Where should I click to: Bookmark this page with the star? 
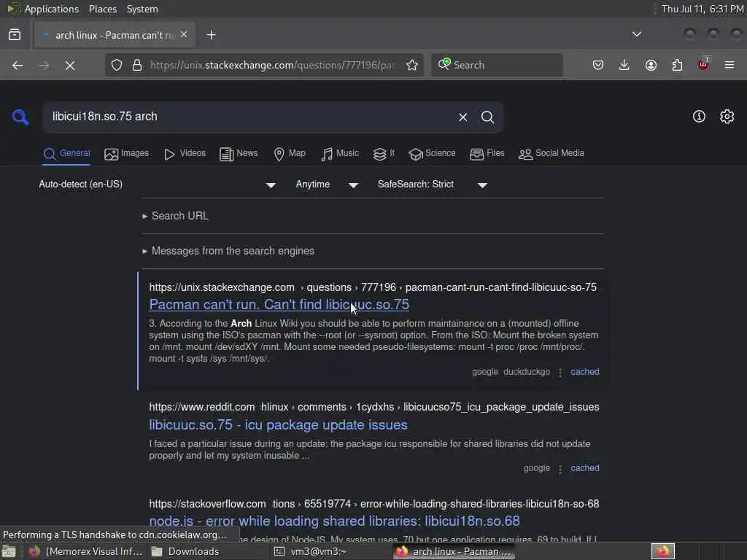pos(412,65)
